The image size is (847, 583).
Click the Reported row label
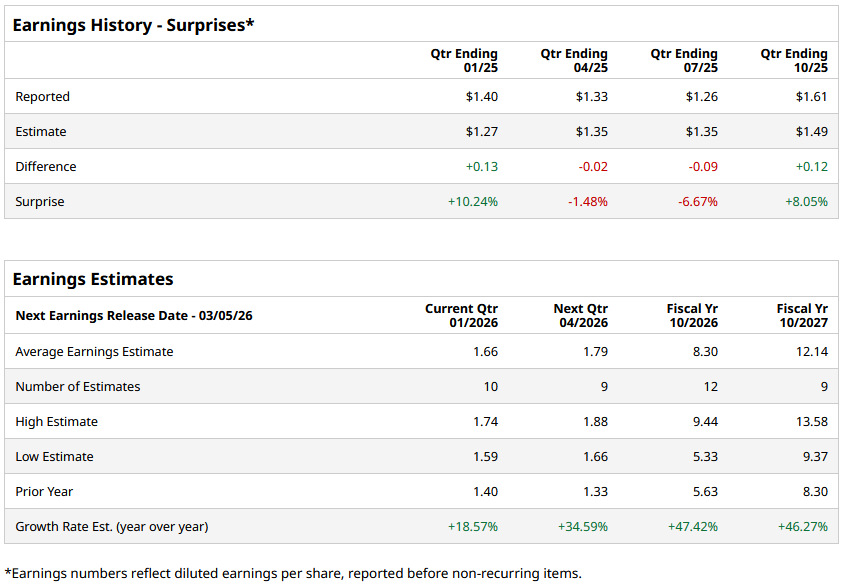coord(42,97)
